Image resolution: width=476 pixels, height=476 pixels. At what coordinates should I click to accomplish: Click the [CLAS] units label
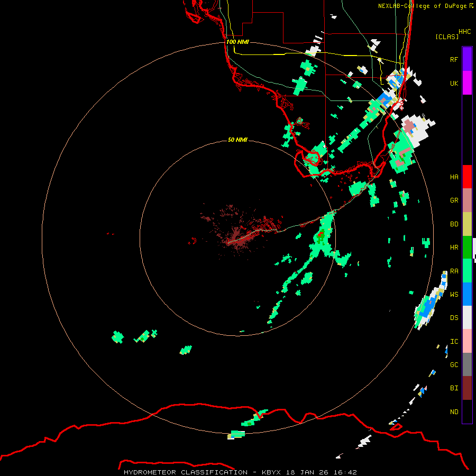(x=447, y=36)
